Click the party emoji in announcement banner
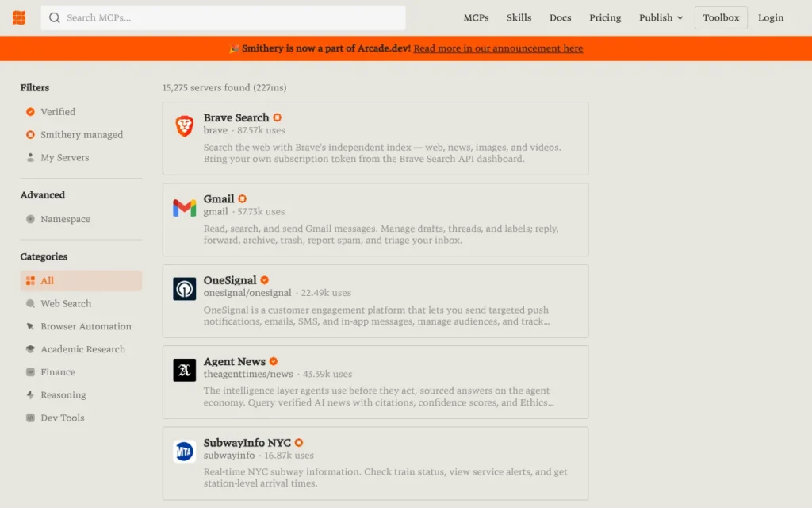 234,48
